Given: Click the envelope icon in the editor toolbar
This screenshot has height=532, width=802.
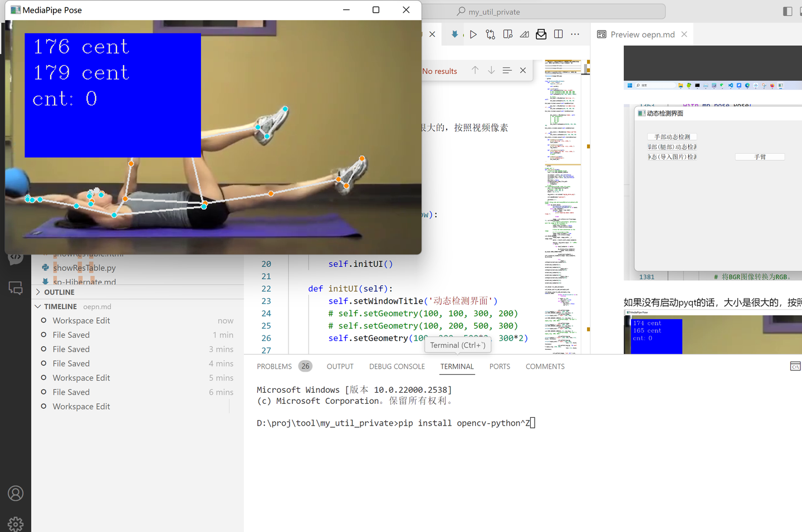Looking at the screenshot, I should pyautogui.click(x=541, y=34).
